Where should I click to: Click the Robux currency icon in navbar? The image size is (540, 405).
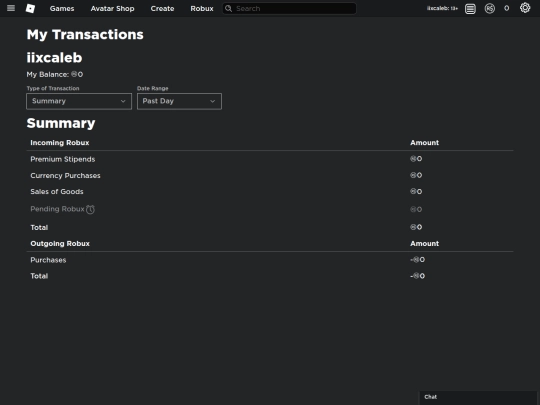pyautogui.click(x=489, y=8)
